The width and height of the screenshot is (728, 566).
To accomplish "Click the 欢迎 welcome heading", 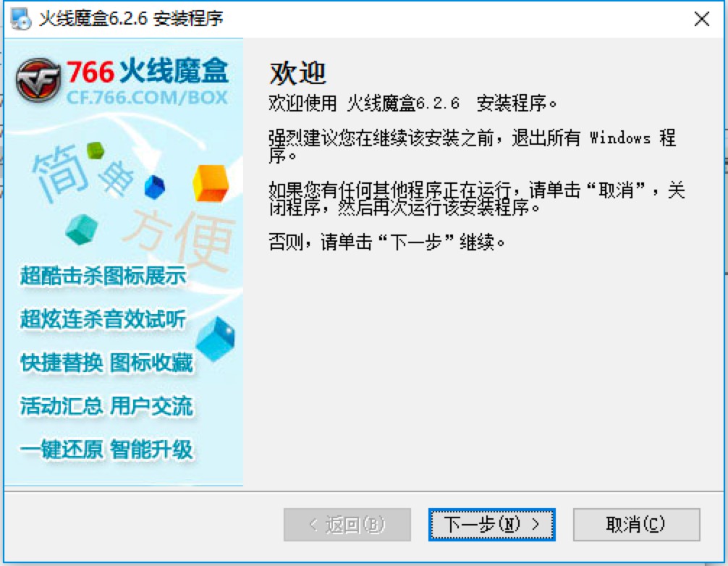I will [x=297, y=73].
